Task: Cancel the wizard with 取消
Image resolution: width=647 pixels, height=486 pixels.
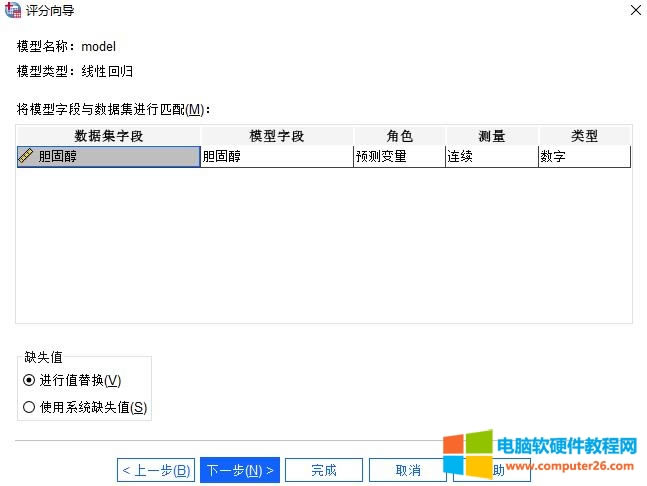Action: click(407, 470)
